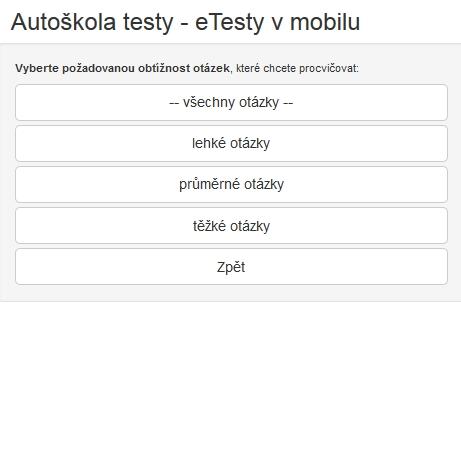This screenshot has width=461, height=475.
Task: Pick the "průměrné otázky" difficulty button
Action: [231, 184]
